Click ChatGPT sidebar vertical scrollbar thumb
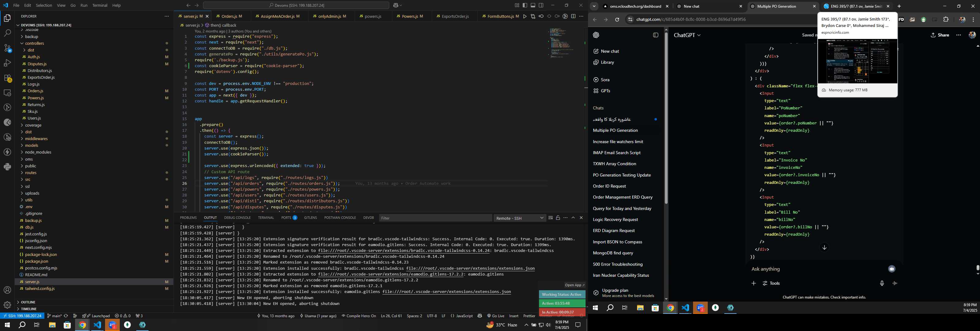 [x=666, y=118]
